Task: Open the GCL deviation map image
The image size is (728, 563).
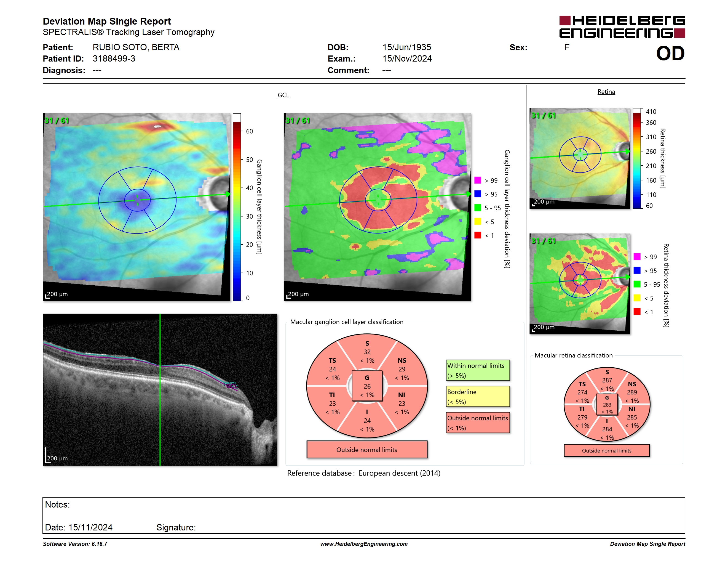Action: point(377,207)
